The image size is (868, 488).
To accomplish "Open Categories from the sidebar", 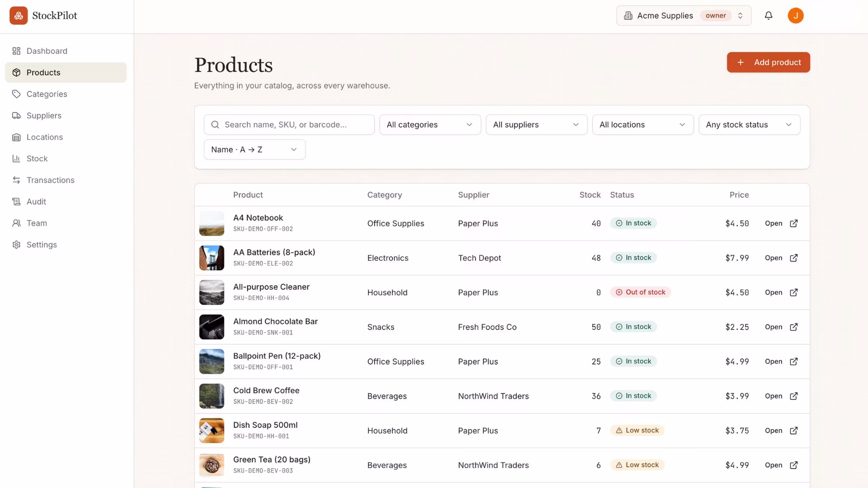I will coord(66,94).
